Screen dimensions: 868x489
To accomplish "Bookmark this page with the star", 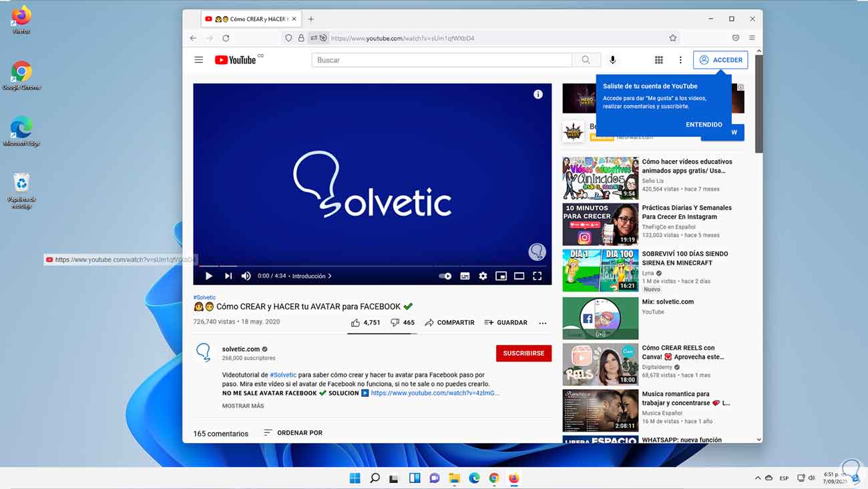I will (x=673, y=38).
